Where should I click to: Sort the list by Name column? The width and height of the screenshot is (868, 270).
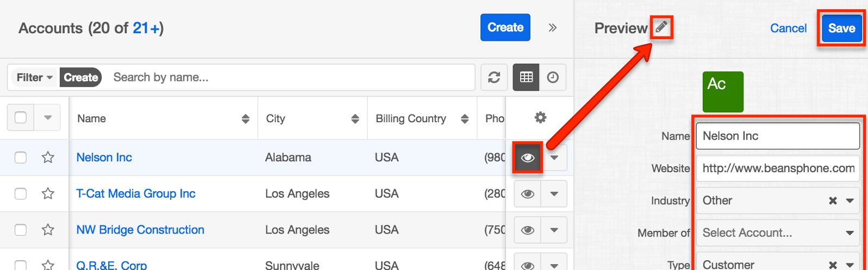click(245, 118)
